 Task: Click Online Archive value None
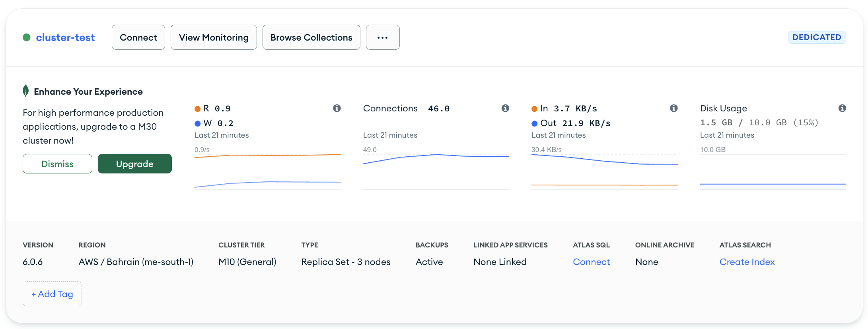tap(647, 262)
